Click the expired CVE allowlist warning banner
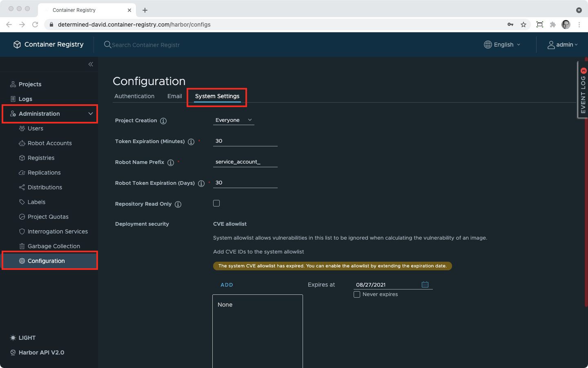Screen dimensions: 588x368 pyautogui.click(x=332, y=266)
